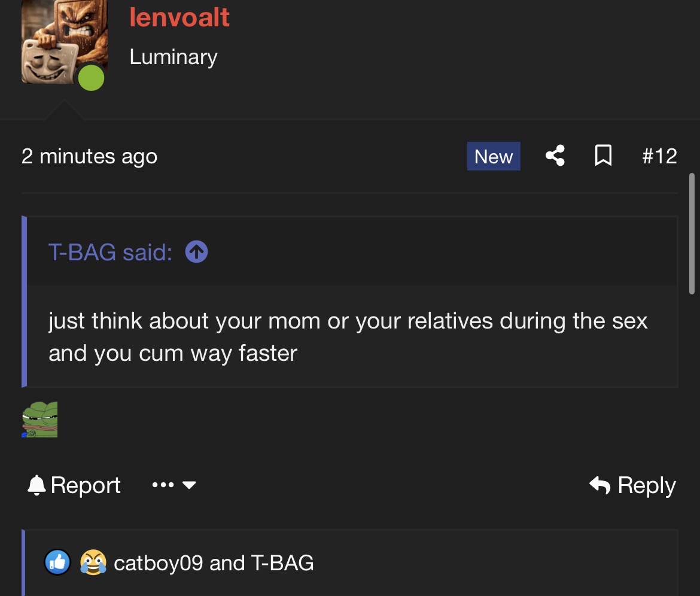Click the T-BAG said quote link
This screenshot has width=700, height=596.
pos(110,252)
